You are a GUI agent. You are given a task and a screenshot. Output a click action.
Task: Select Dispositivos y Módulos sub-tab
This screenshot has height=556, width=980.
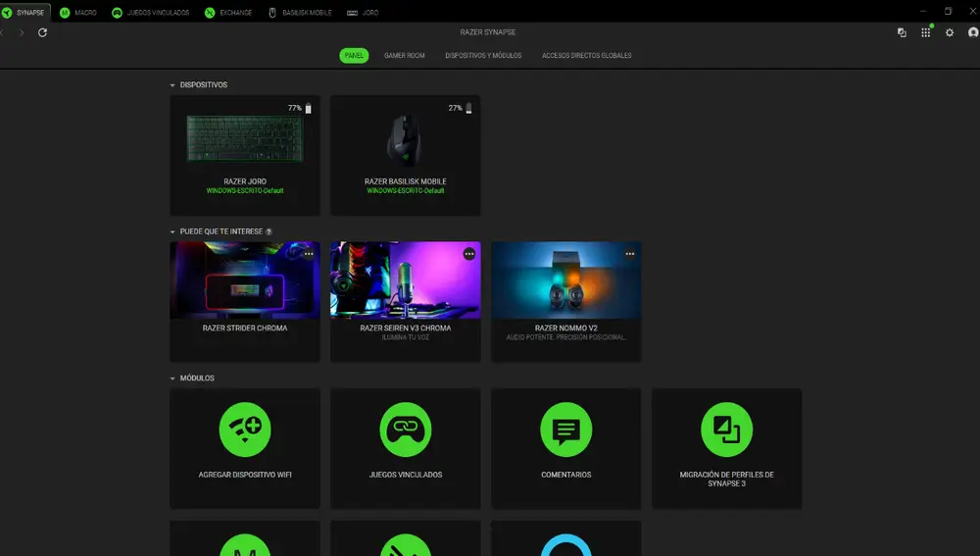(483, 56)
